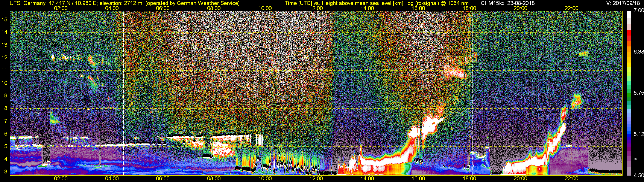
Task: Click the '02:00' label on the bottom time axis
Action: tap(61, 179)
